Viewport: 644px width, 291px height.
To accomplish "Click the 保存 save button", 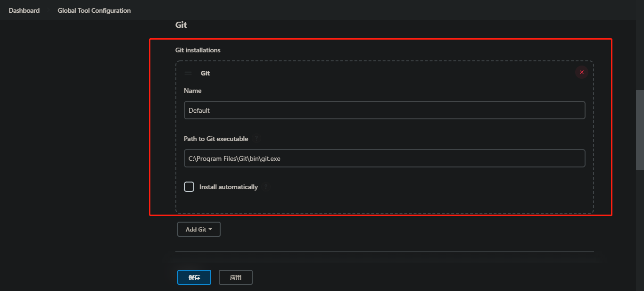I will pos(194,277).
